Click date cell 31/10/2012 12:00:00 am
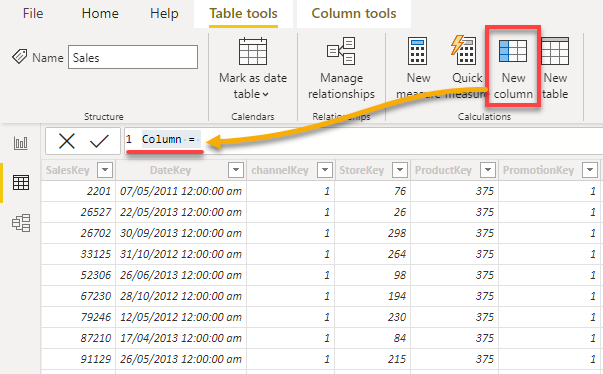 click(181, 254)
